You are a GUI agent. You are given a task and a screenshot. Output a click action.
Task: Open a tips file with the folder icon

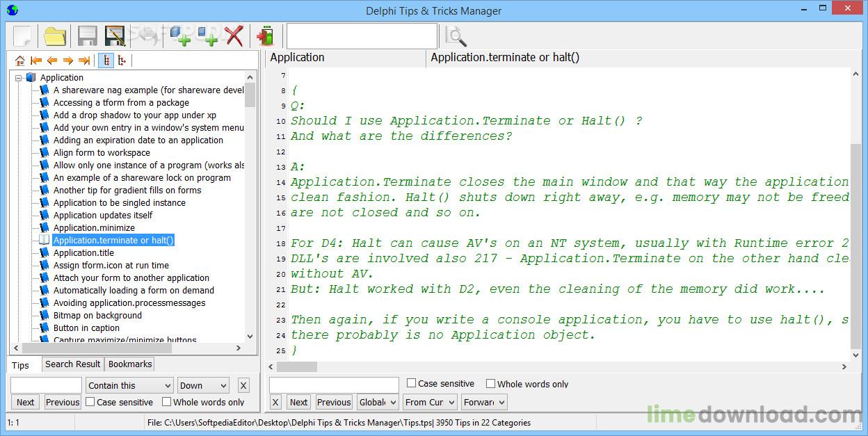(54, 35)
